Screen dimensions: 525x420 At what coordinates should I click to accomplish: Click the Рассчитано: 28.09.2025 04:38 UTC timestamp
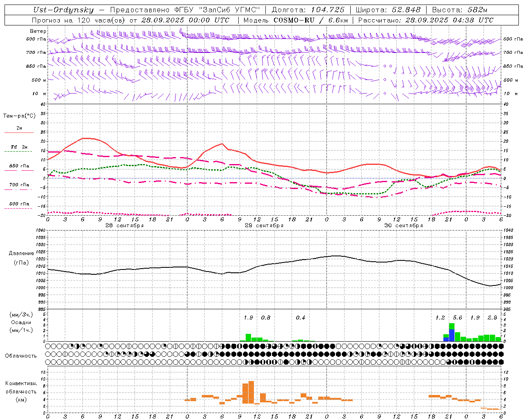(426, 20)
